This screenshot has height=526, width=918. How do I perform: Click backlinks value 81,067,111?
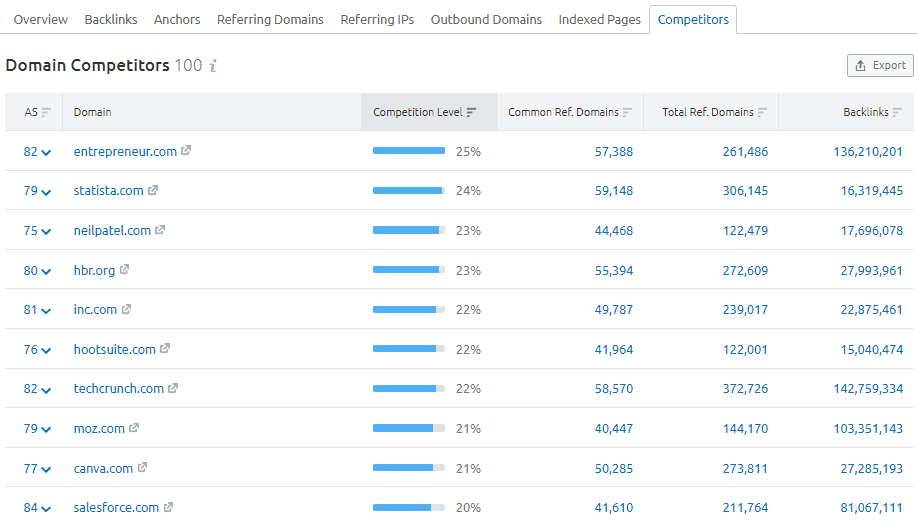[872, 508]
